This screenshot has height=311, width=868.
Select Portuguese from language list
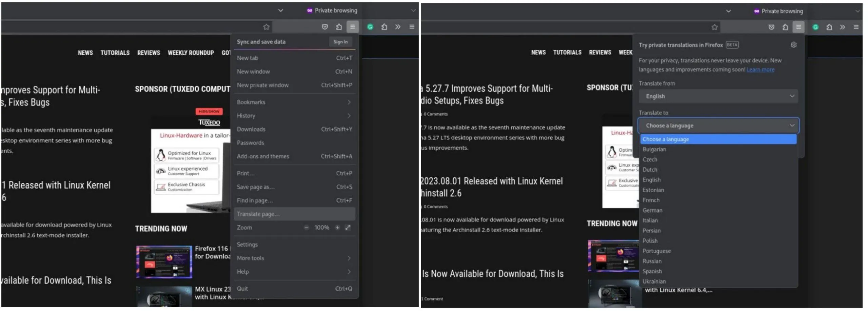click(718, 251)
